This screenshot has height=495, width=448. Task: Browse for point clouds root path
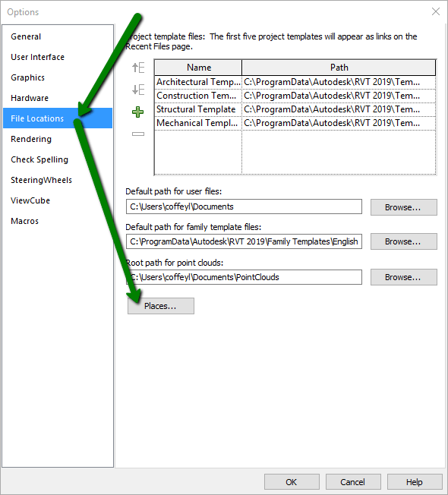pyautogui.click(x=404, y=277)
